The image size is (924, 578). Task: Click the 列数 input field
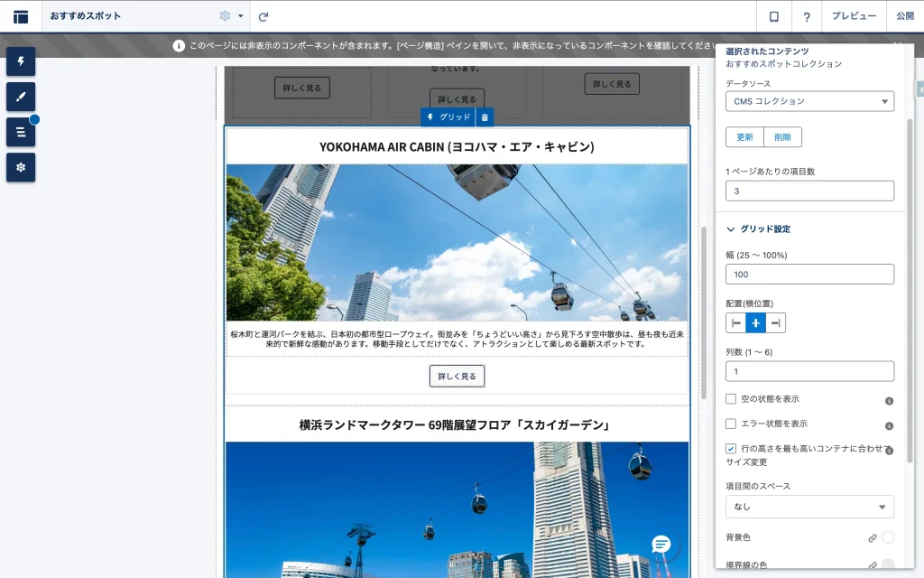(x=809, y=371)
